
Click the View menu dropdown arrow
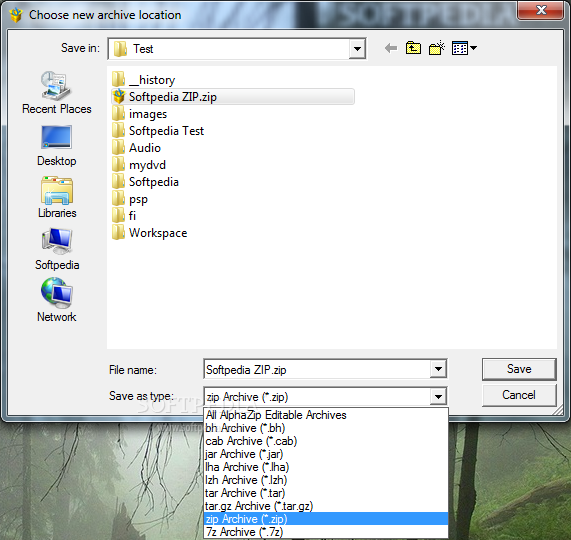click(473, 48)
